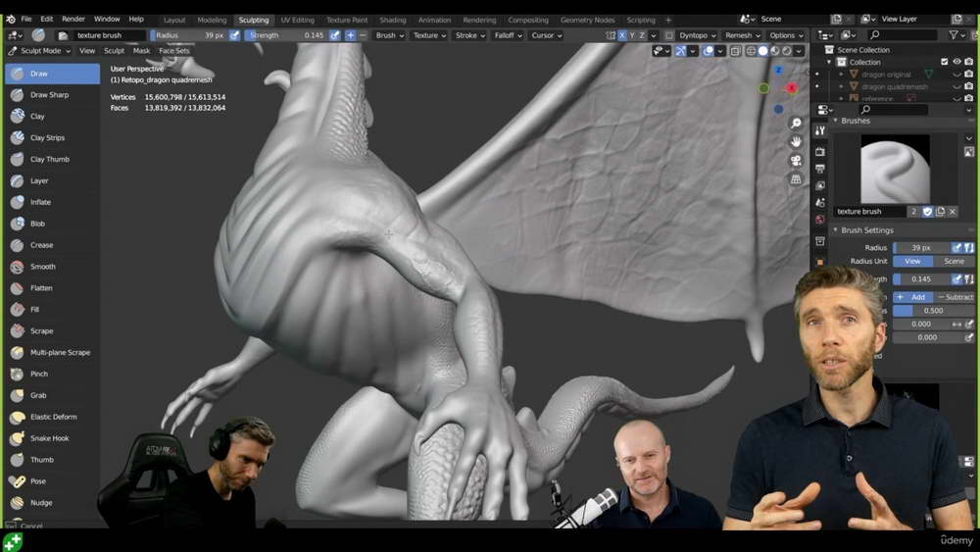Select the Clay brush
Screen dimensions: 980x552
pyautogui.click(x=53, y=117)
